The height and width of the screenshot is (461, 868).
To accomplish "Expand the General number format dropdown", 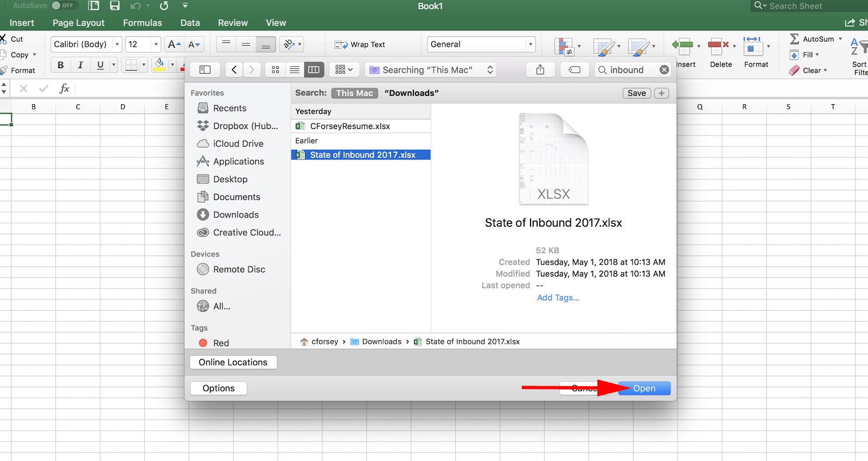I will click(530, 44).
